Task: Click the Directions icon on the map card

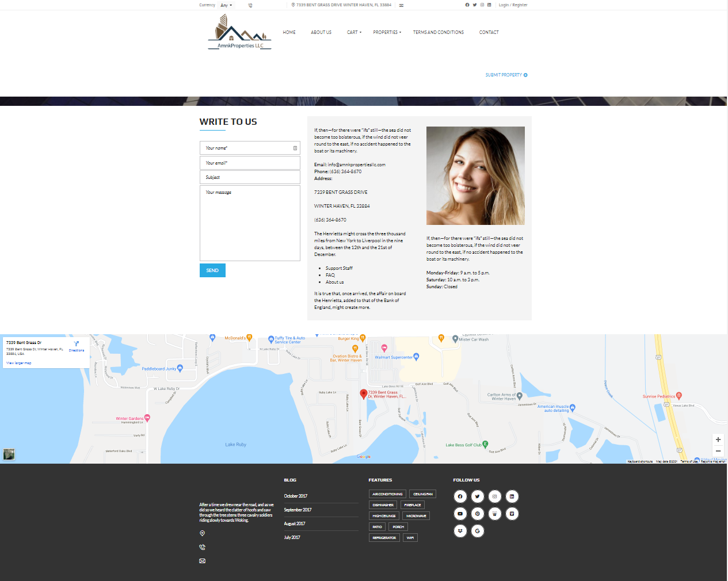Action: tap(77, 343)
